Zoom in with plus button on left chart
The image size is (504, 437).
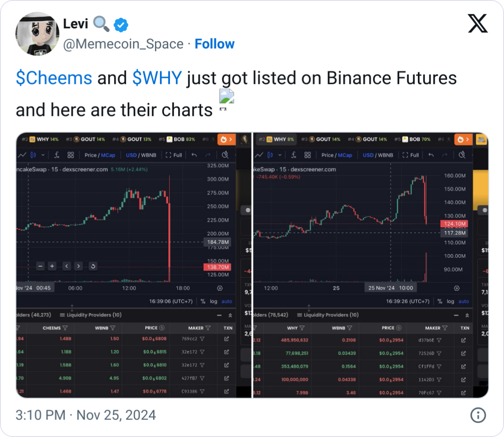point(52,266)
